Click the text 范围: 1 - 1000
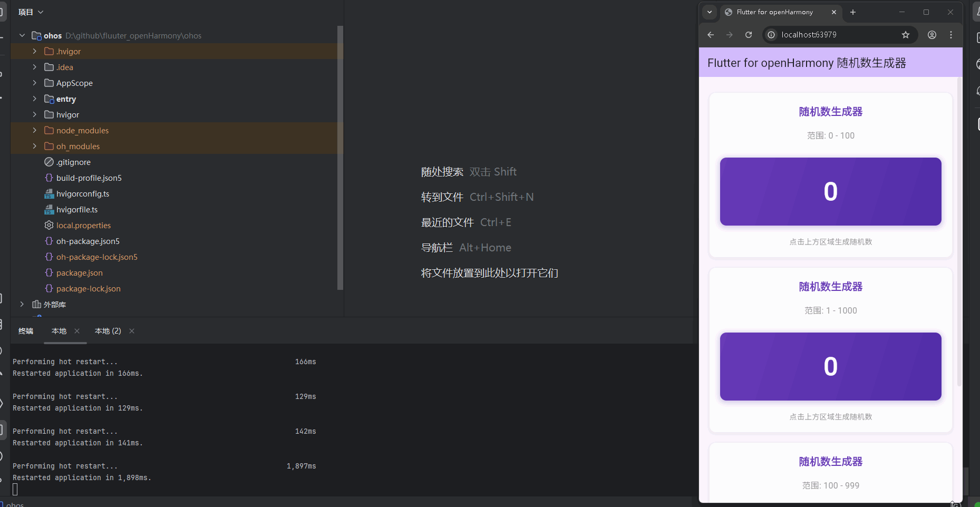This screenshot has width=980, height=507. click(831, 310)
